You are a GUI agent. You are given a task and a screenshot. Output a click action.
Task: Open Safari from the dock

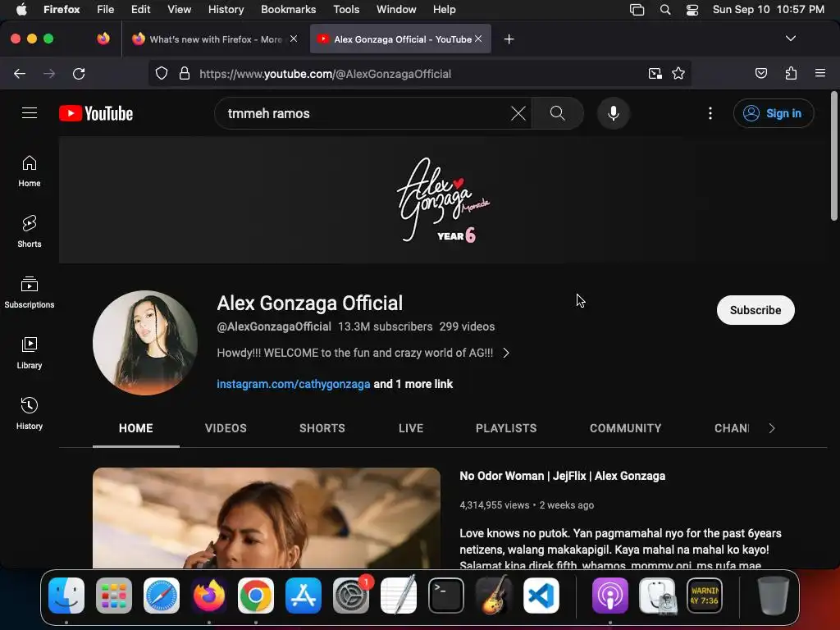(x=162, y=596)
